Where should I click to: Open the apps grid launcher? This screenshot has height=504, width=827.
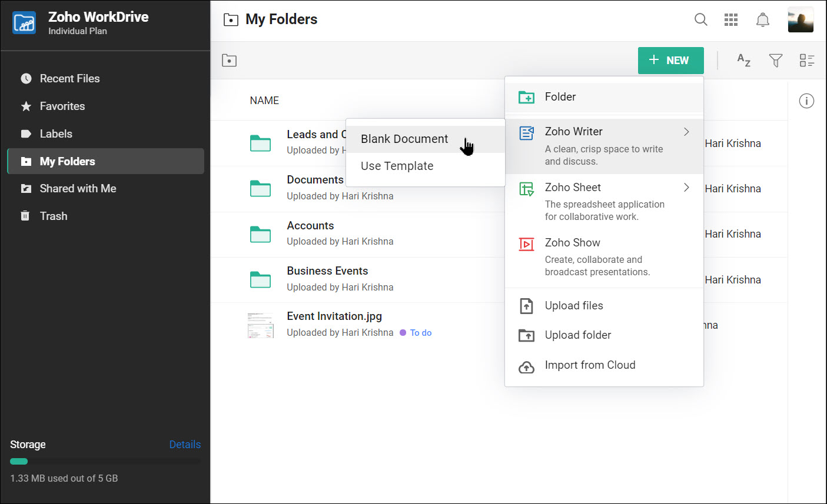[x=731, y=19]
